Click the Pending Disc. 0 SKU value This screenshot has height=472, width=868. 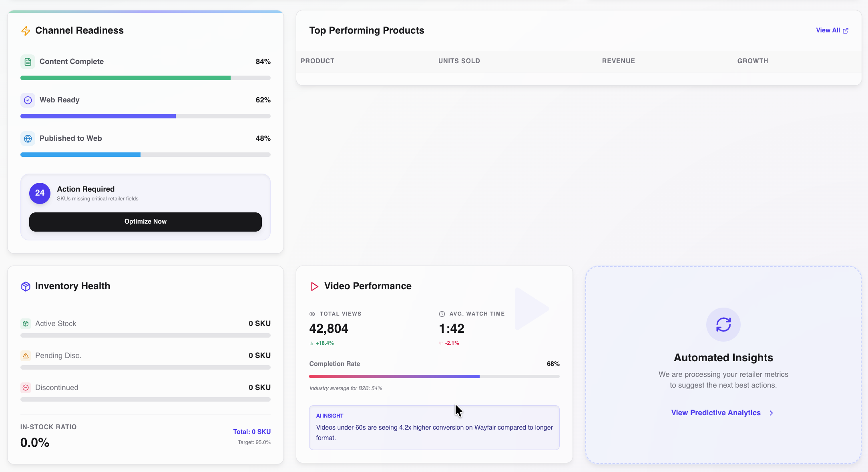click(x=259, y=356)
